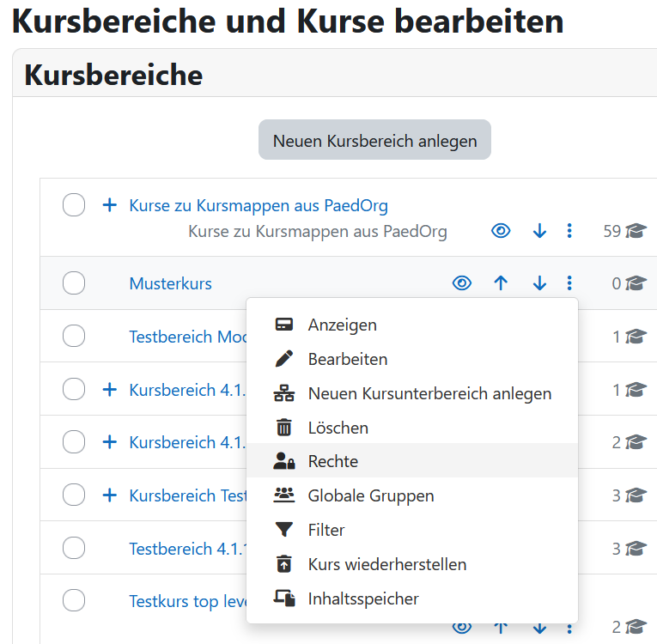The width and height of the screenshot is (657, 644).
Task: Expand the Kursbereich Test category
Action: tap(110, 495)
